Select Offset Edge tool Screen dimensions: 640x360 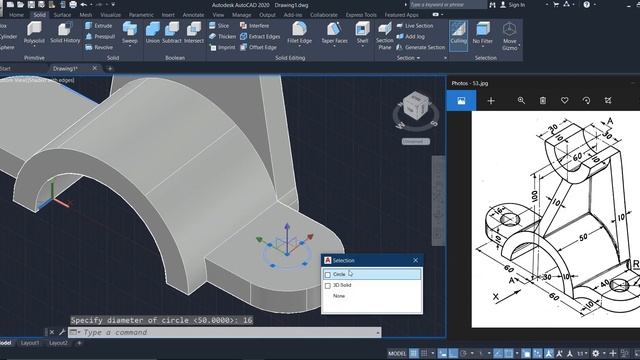click(258, 47)
